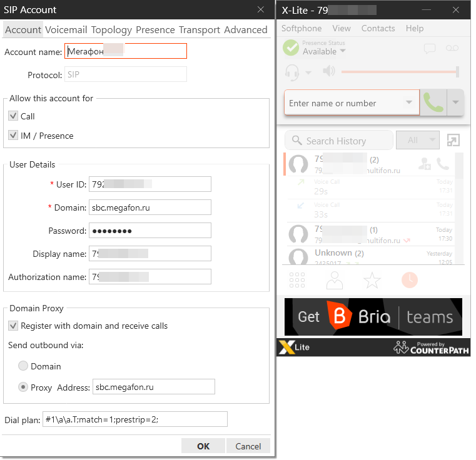This screenshot has width=476, height=460.
Task: Open the number entry field dropdown arrow
Action: coord(409,102)
